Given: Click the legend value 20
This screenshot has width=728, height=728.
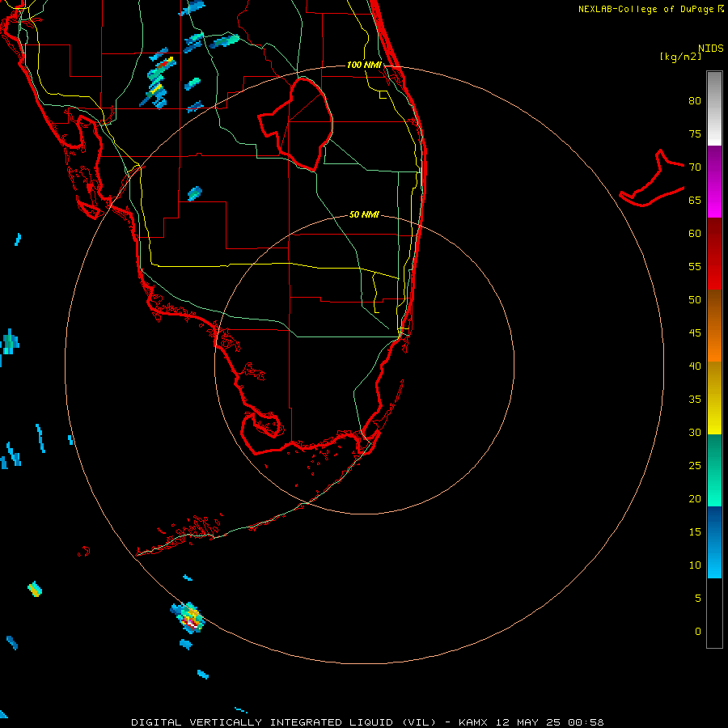Looking at the screenshot, I should coord(695,498).
